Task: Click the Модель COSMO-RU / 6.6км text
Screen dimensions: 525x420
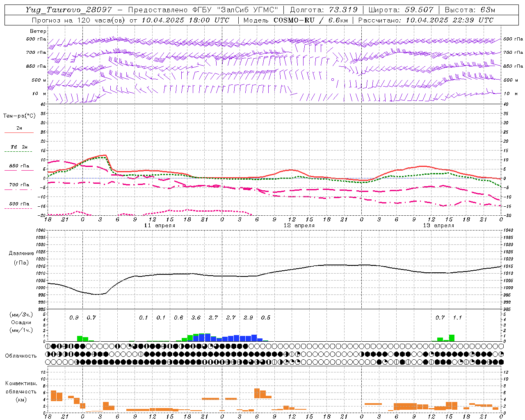Action: [296, 20]
